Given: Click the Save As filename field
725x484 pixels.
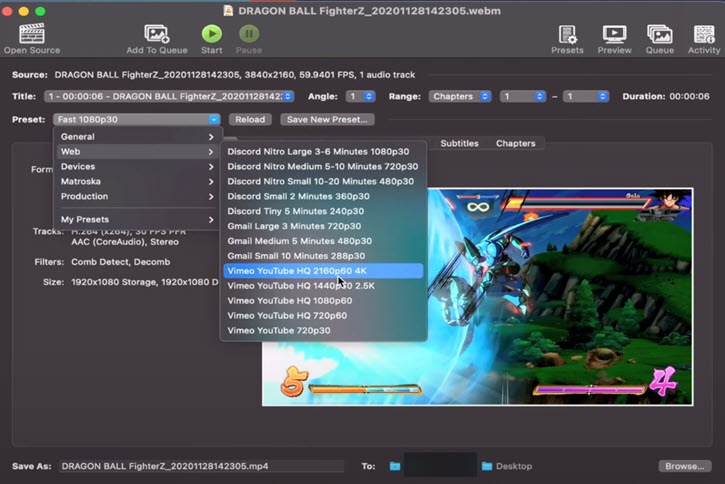Looking at the screenshot, I should coord(202,466).
